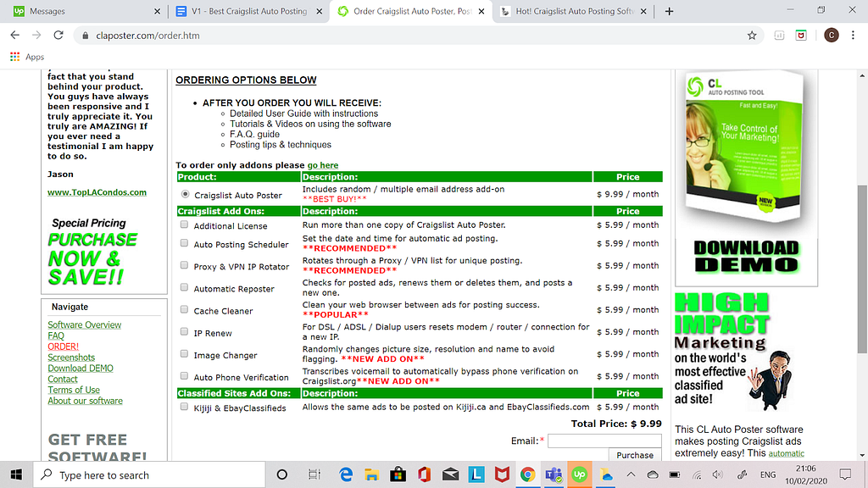This screenshot has width=868, height=488.
Task: Check Kijiji & EbayClassifieds add-on
Action: click(184, 407)
